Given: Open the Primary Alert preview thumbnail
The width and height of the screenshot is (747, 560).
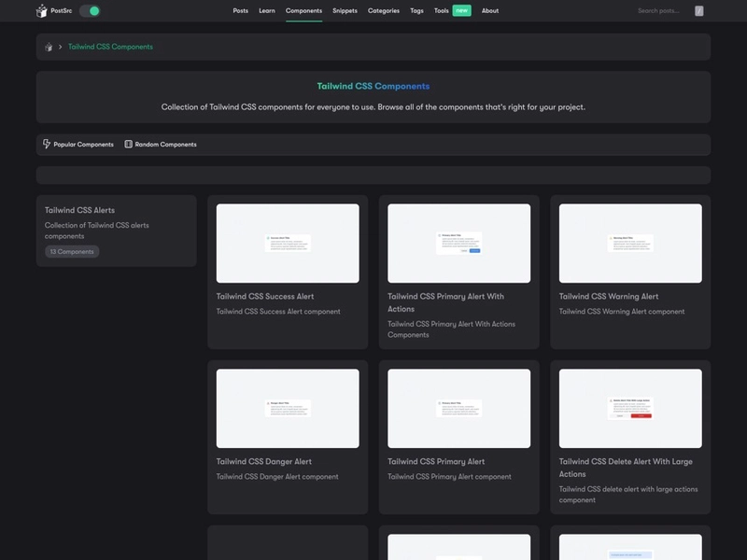Looking at the screenshot, I should pyautogui.click(x=458, y=409).
